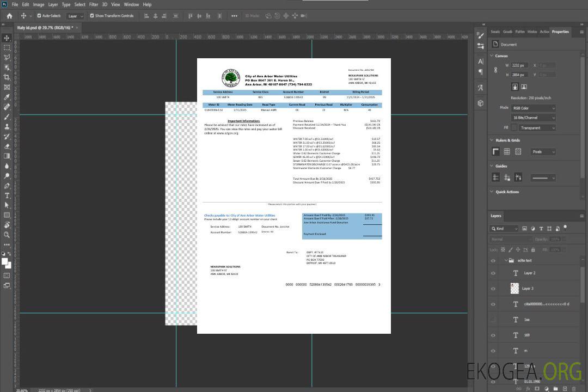Select the Rectangle shape tool
The height and width of the screenshot is (392, 588).
[x=7, y=215]
